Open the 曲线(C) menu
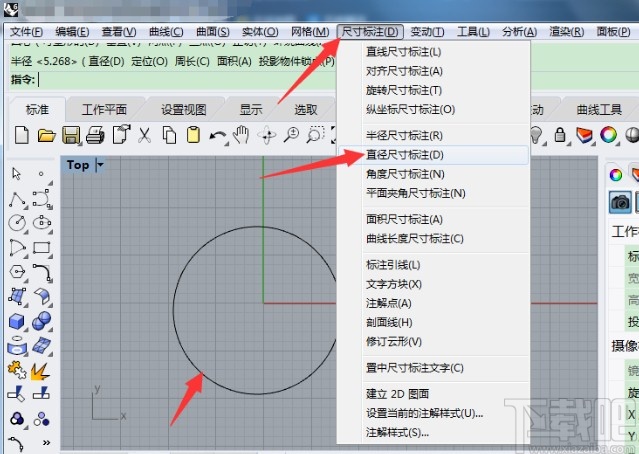The width and height of the screenshot is (639, 454). 166,32
